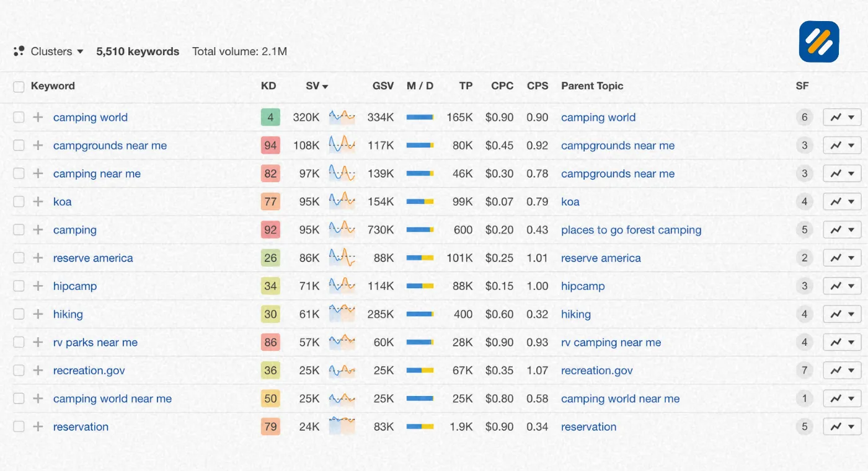Click plus icon beside rv parks near me
868x471 pixels.
[x=38, y=342]
